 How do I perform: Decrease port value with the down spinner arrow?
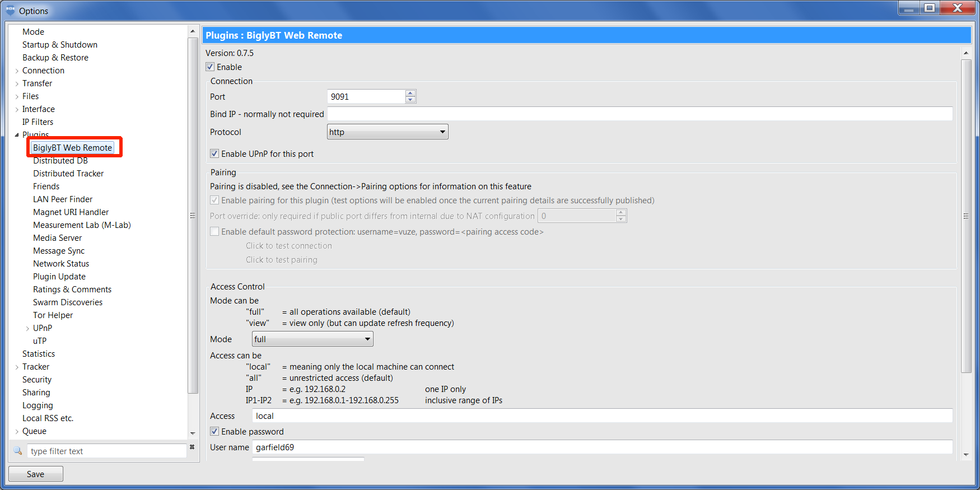pyautogui.click(x=410, y=100)
